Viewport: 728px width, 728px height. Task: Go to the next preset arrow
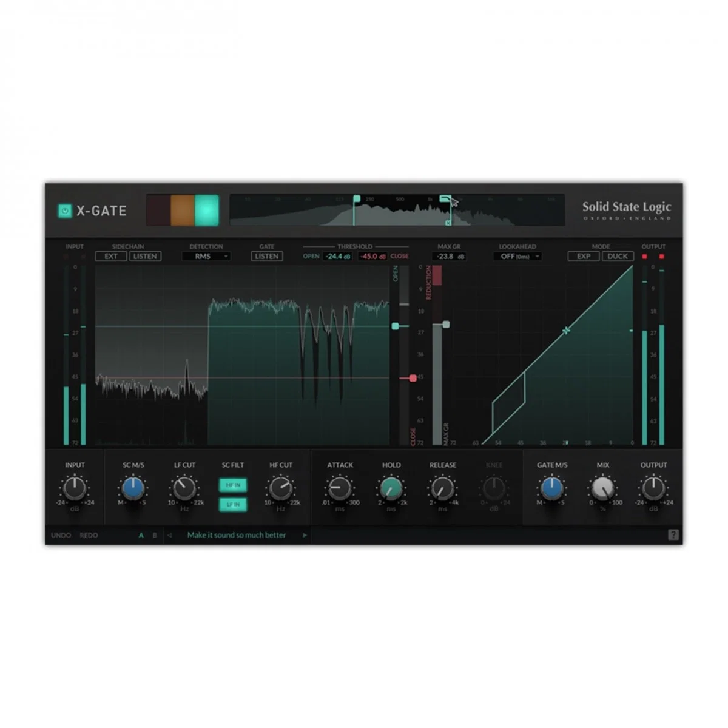coord(305,535)
